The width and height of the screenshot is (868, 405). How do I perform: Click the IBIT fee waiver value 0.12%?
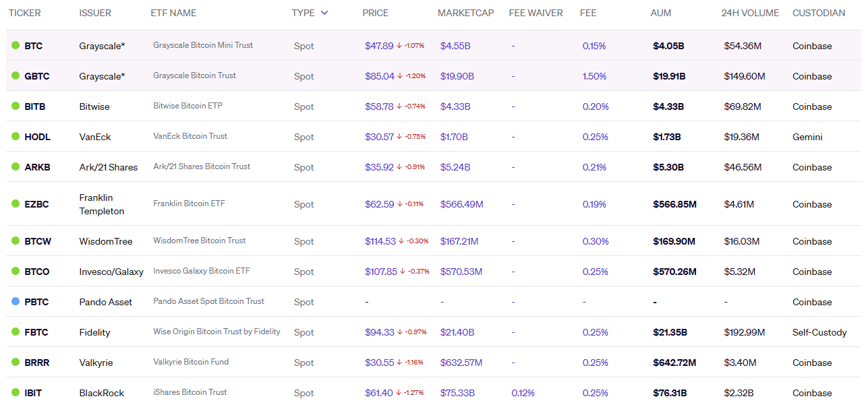[x=523, y=393]
